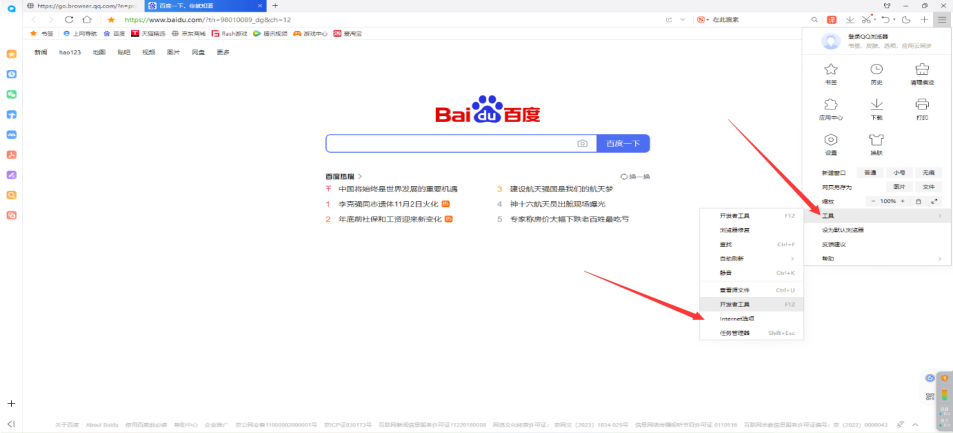This screenshot has height=433, width=953.
Task: Click sidebar orange star favorites icon
Action: (x=11, y=54)
